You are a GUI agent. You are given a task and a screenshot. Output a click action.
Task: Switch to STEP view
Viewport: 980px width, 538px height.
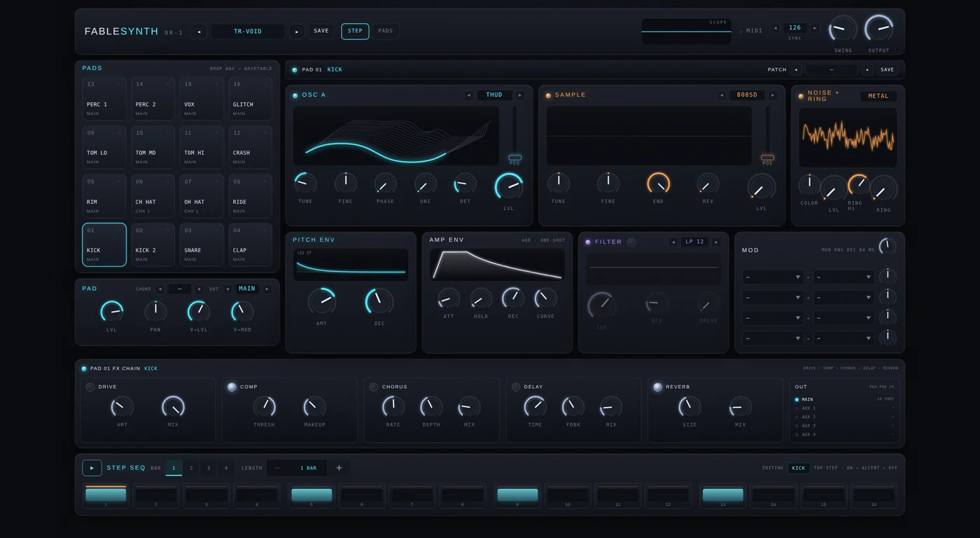(x=355, y=32)
